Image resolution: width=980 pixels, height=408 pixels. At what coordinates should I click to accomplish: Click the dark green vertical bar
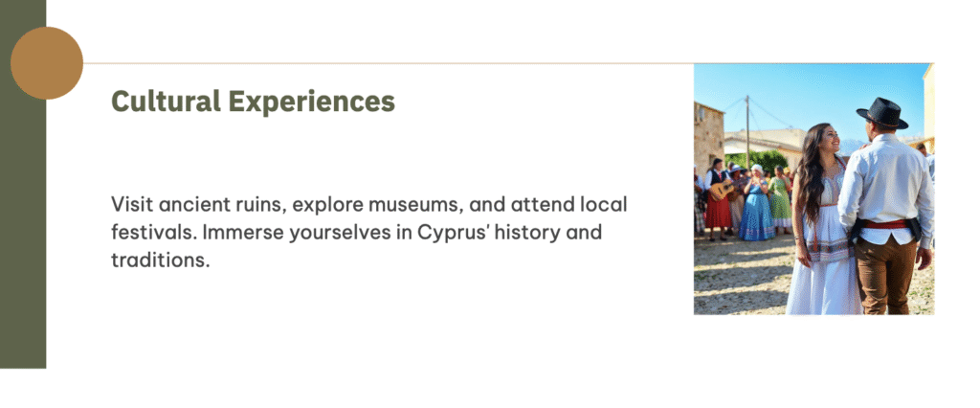tap(23, 239)
